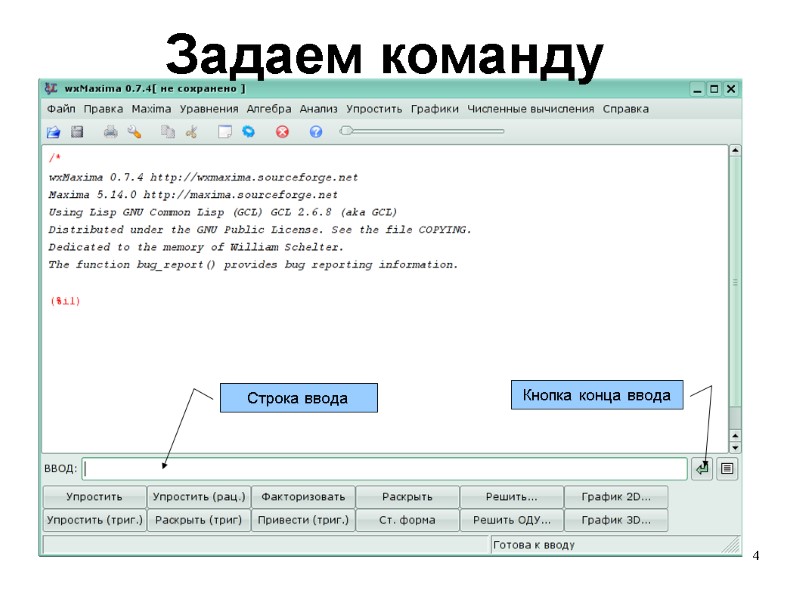Open the Анализ menu

[x=318, y=109]
